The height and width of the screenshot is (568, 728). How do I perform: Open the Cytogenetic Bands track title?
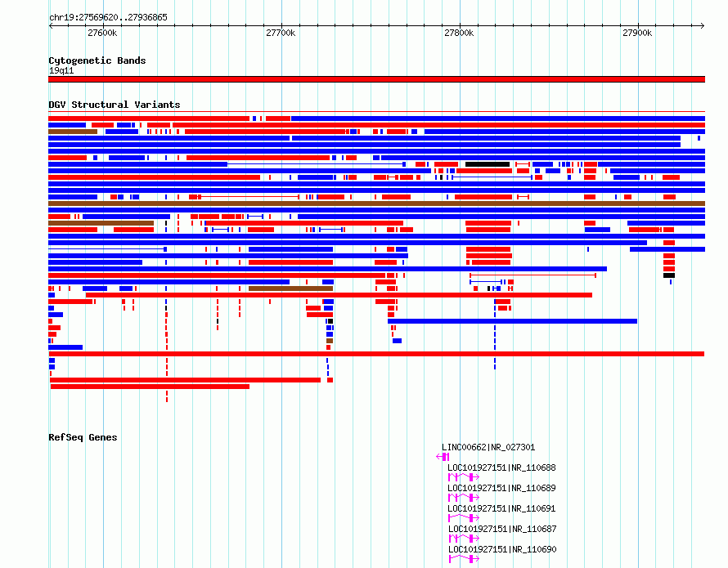[x=97, y=60]
